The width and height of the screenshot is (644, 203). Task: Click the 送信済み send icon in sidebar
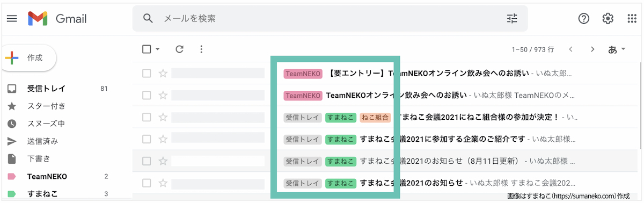pyautogui.click(x=12, y=141)
